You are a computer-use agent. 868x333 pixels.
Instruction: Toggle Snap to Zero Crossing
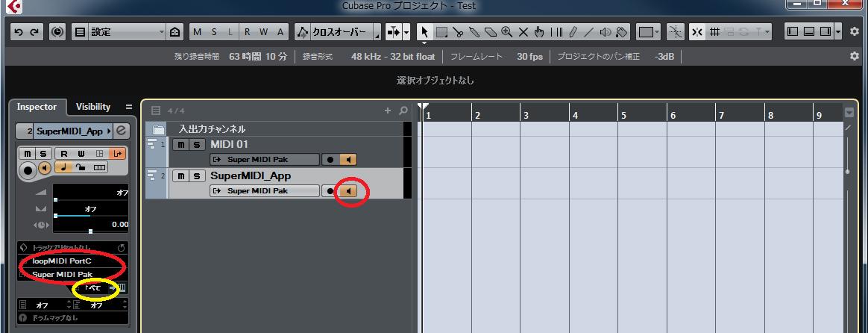tap(675, 32)
